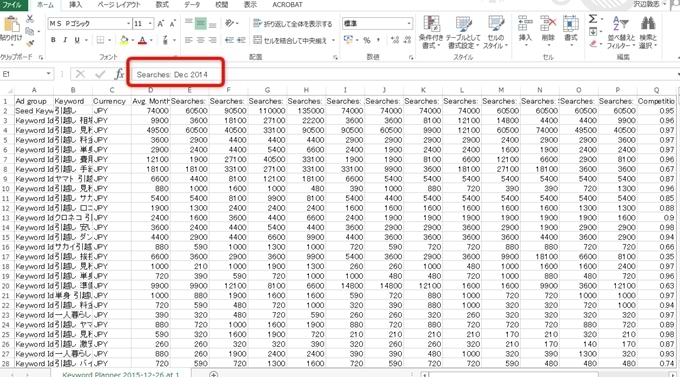
Task: Add a new sheet with plus button
Action: pyautogui.click(x=213, y=374)
